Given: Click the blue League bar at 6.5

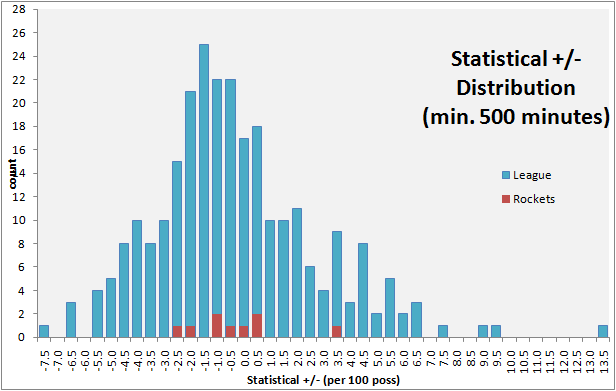Looking at the screenshot, I should (416, 319).
